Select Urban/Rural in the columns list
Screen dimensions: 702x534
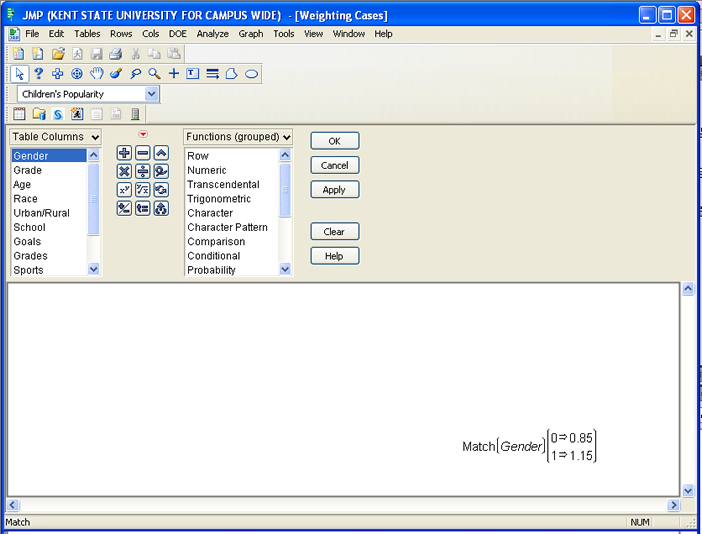click(x=49, y=213)
